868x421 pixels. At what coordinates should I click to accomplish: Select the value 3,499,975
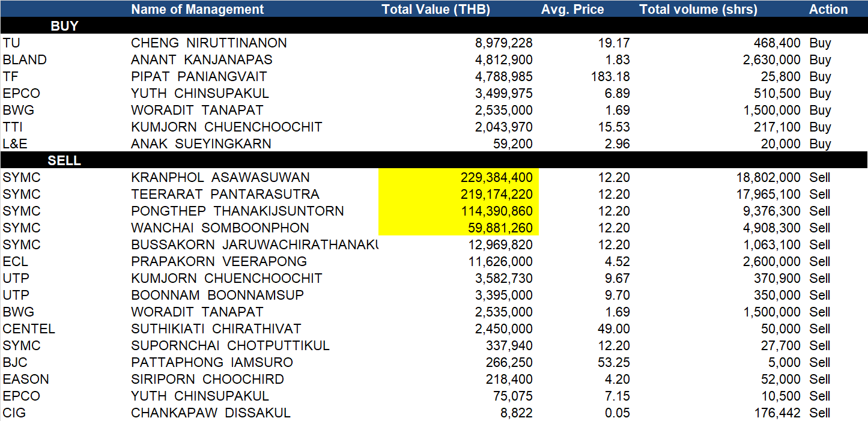click(x=503, y=93)
